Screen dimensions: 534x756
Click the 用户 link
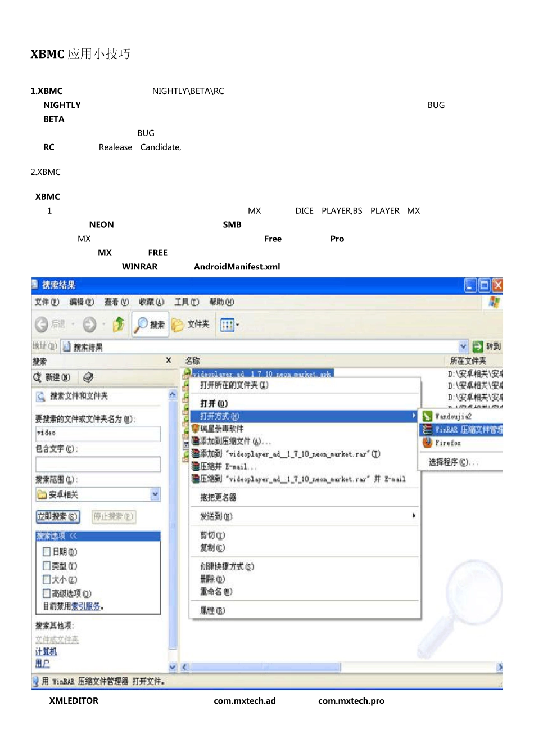(x=43, y=664)
